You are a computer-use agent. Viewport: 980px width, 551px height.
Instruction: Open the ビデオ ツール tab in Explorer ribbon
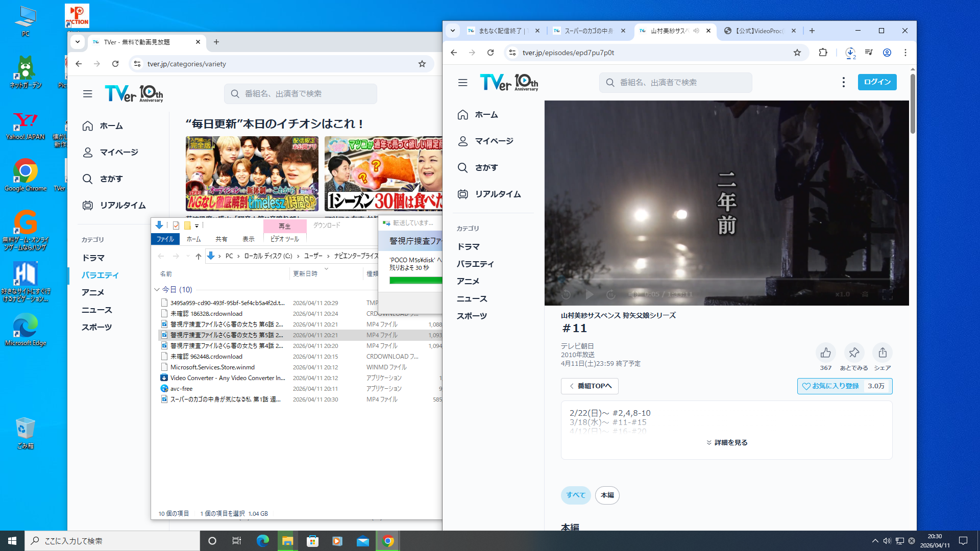[285, 239]
